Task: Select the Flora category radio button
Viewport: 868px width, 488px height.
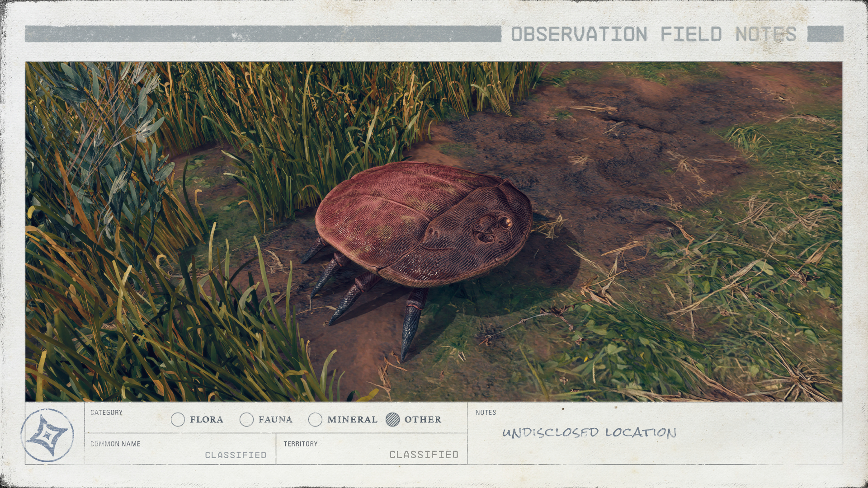Action: [178, 420]
